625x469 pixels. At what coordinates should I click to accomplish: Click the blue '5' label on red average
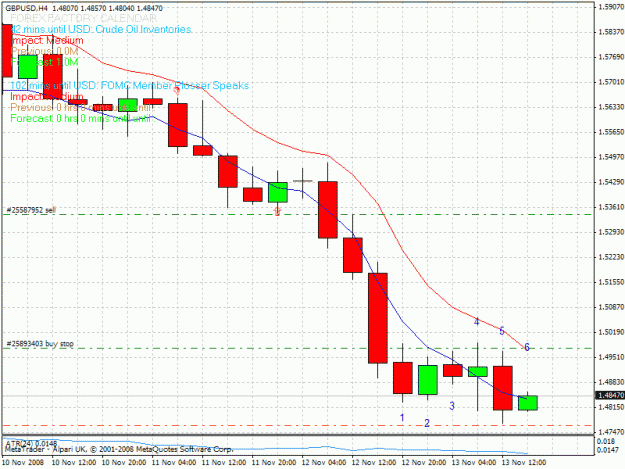(502, 331)
